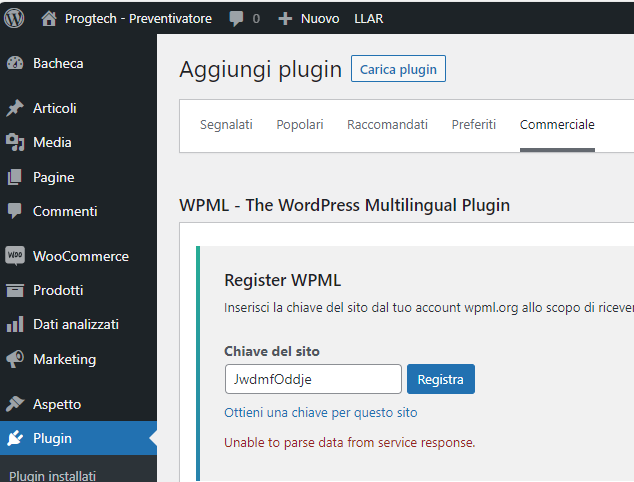Screen dimensions: 634x482
Task: Click the Carica plugin button
Action: tap(398, 69)
